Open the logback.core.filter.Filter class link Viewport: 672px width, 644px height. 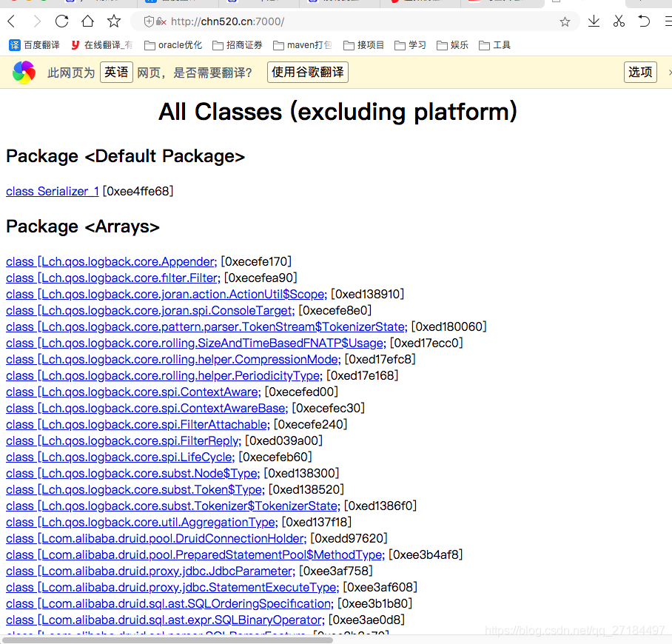point(113,278)
